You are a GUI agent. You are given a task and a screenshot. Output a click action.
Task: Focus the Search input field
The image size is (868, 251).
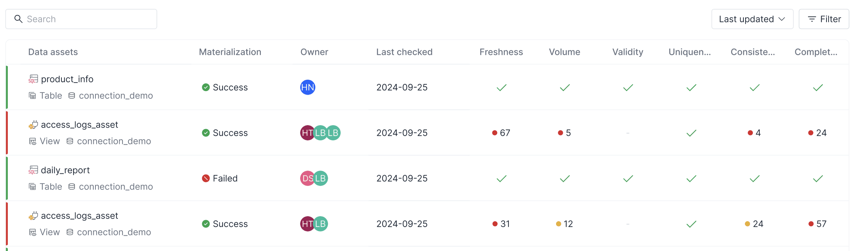click(x=81, y=19)
